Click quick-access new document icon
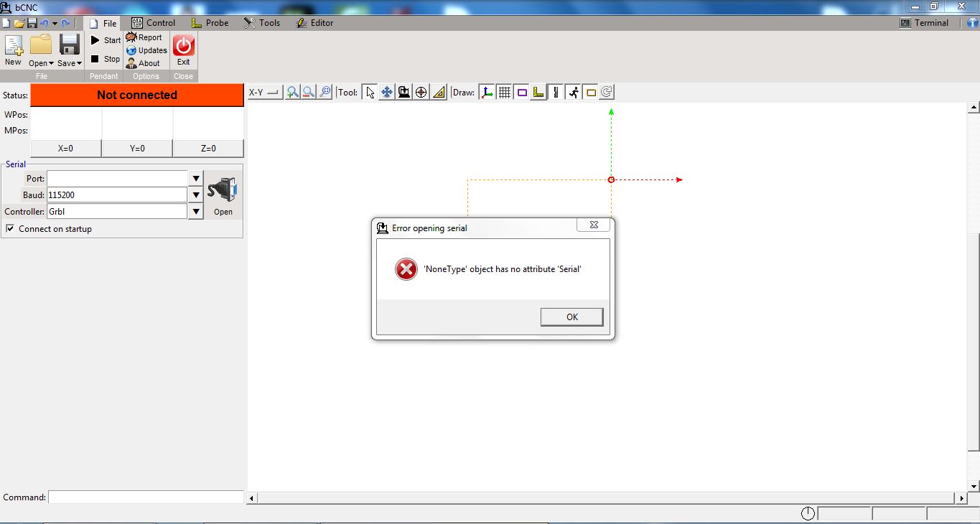Image resolution: width=980 pixels, height=524 pixels. point(6,23)
